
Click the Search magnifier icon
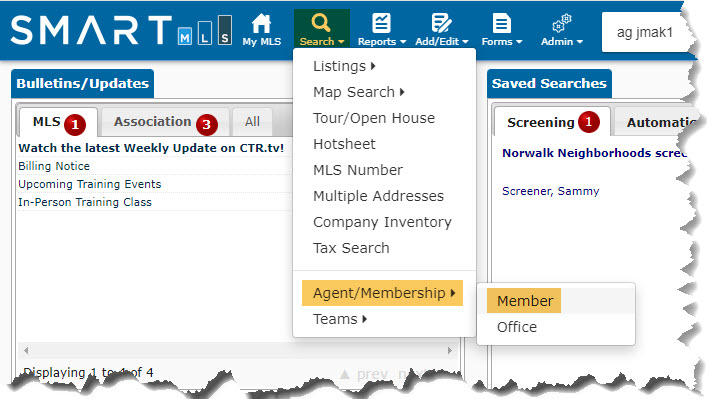[x=321, y=23]
